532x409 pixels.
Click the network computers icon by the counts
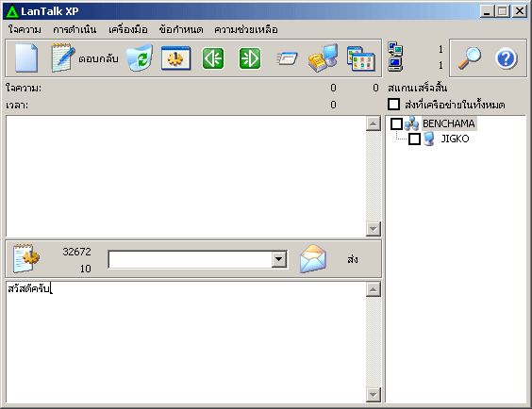(395, 49)
